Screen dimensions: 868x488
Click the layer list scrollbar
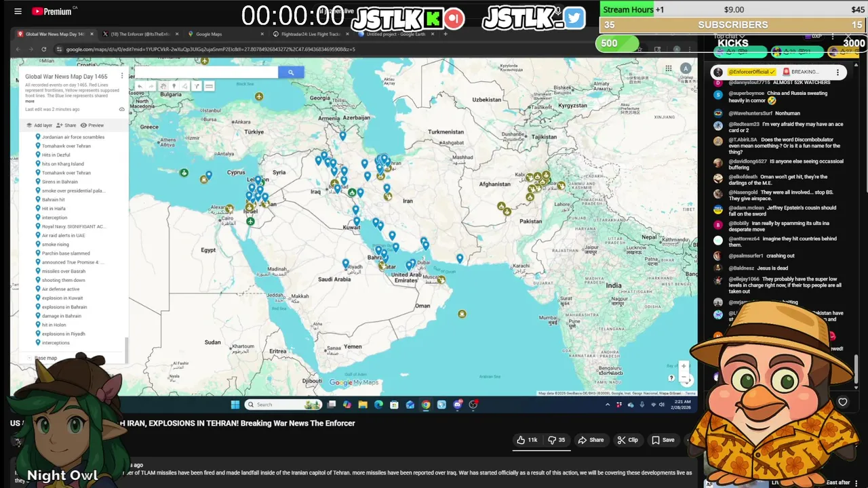(x=127, y=350)
